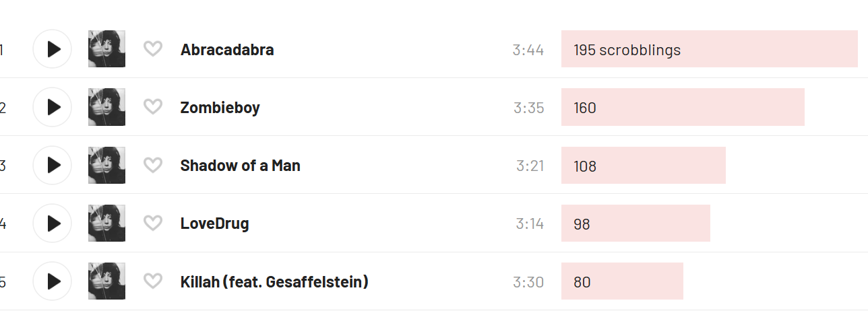The width and height of the screenshot is (868, 311).
Task: Open Killah (feat. Gesaffelstein) link
Action: 274,281
